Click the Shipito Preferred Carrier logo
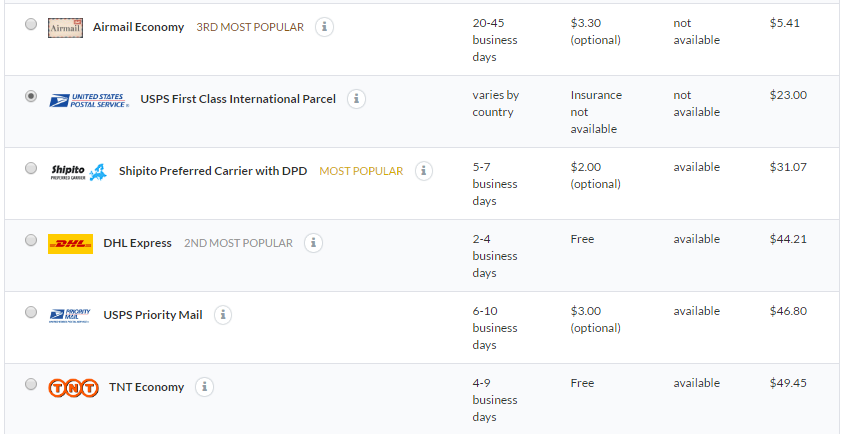The image size is (846, 434). click(78, 172)
